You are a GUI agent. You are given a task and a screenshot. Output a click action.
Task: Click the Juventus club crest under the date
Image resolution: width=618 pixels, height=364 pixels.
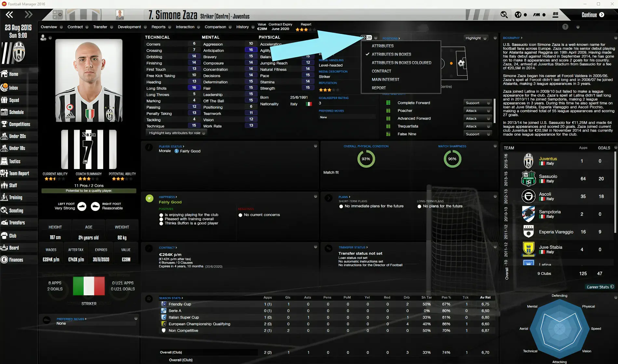[x=19, y=52]
